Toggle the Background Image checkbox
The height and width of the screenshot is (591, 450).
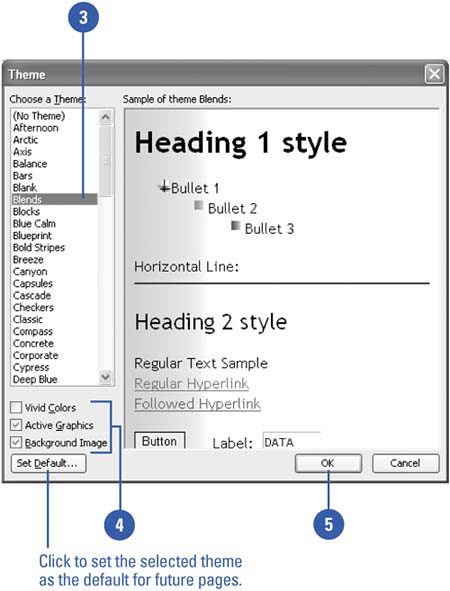(x=16, y=442)
